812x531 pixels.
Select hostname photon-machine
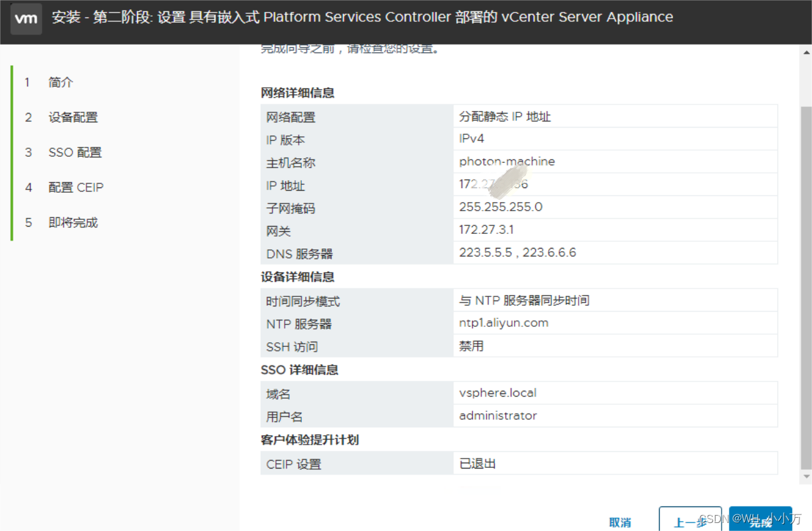coord(507,161)
